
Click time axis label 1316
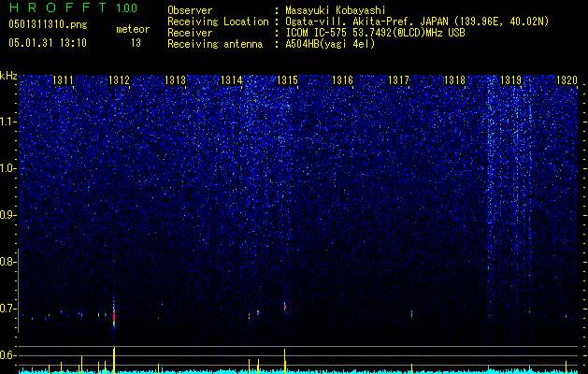(x=343, y=79)
